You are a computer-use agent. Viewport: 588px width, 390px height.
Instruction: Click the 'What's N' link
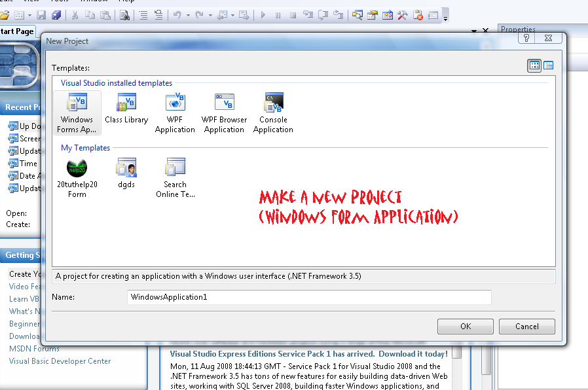click(x=24, y=311)
